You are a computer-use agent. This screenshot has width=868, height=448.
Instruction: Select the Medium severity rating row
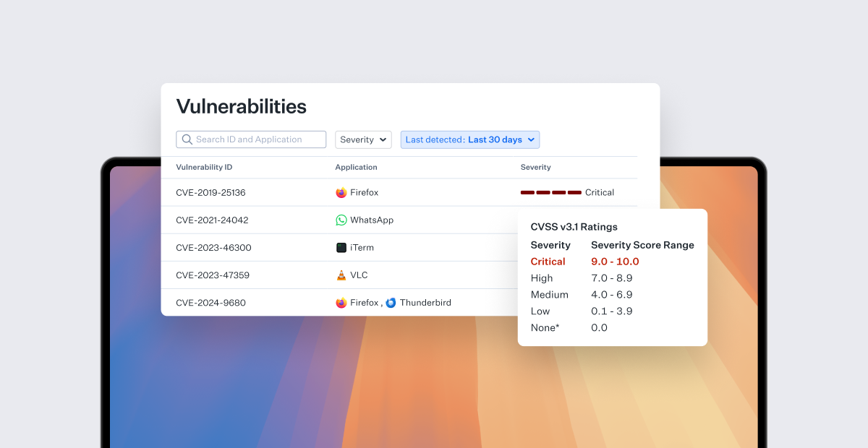(x=550, y=294)
